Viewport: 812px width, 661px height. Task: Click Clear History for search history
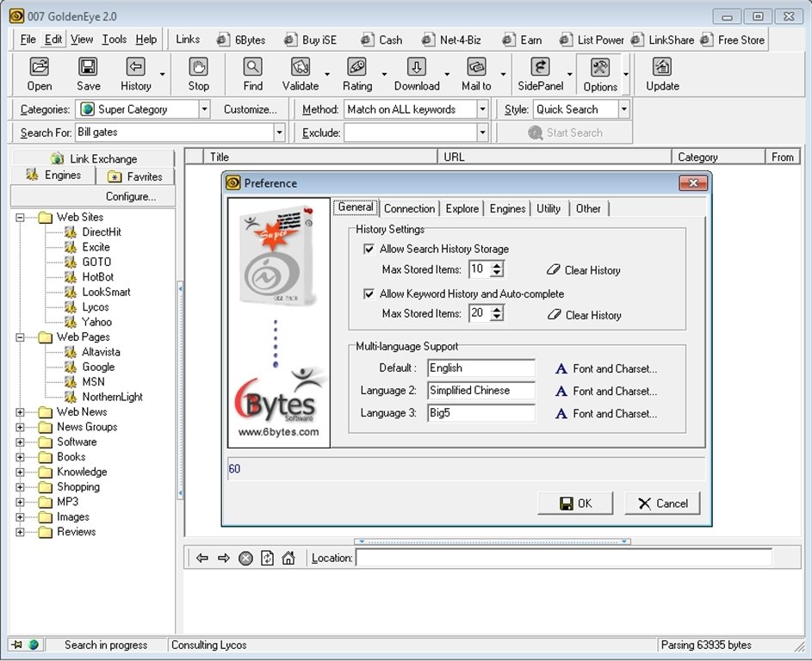(x=584, y=270)
